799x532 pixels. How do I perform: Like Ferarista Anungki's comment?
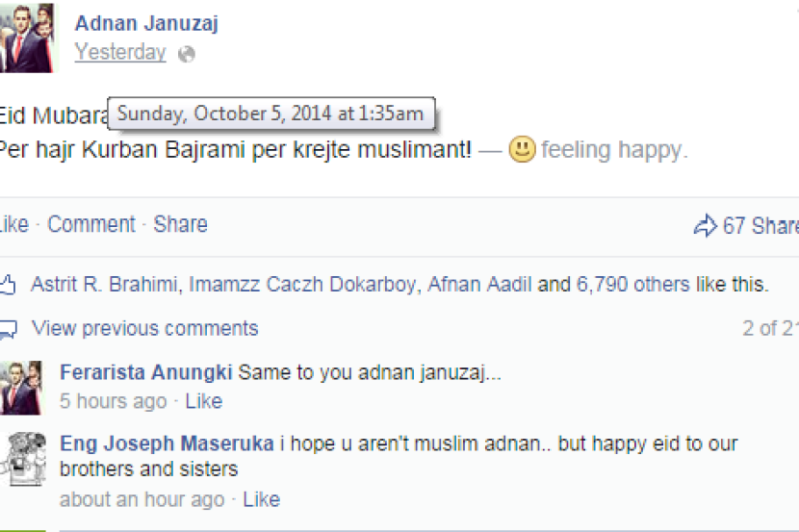pyautogui.click(x=204, y=402)
